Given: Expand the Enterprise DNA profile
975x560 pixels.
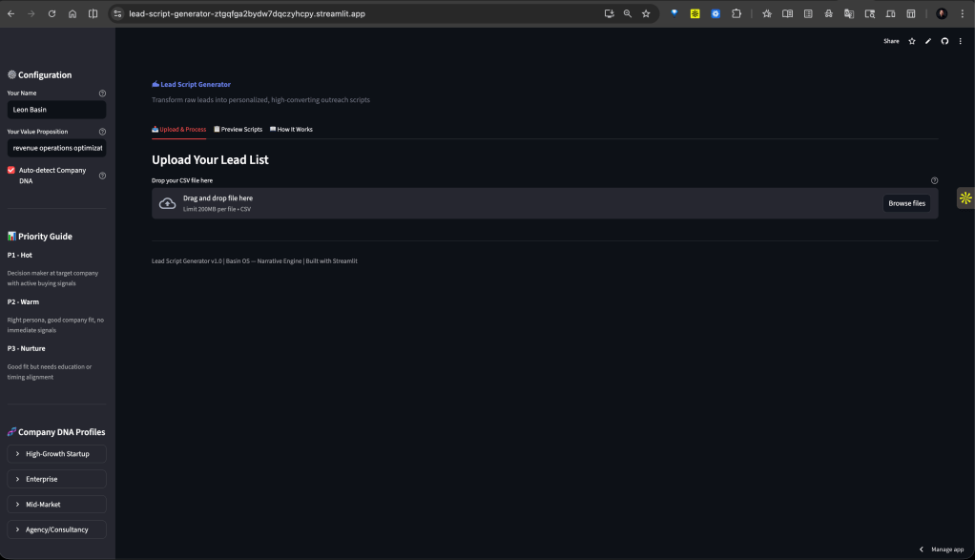Looking at the screenshot, I should click(x=56, y=479).
